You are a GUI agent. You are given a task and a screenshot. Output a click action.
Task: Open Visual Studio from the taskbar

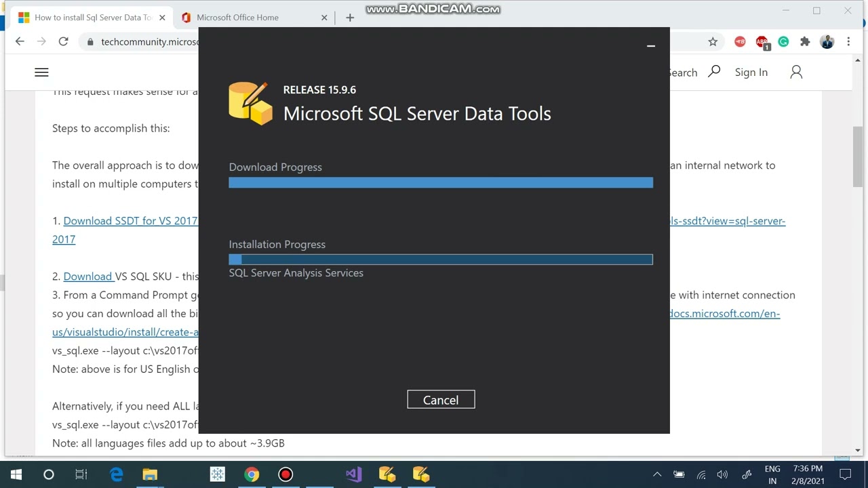pyautogui.click(x=353, y=474)
